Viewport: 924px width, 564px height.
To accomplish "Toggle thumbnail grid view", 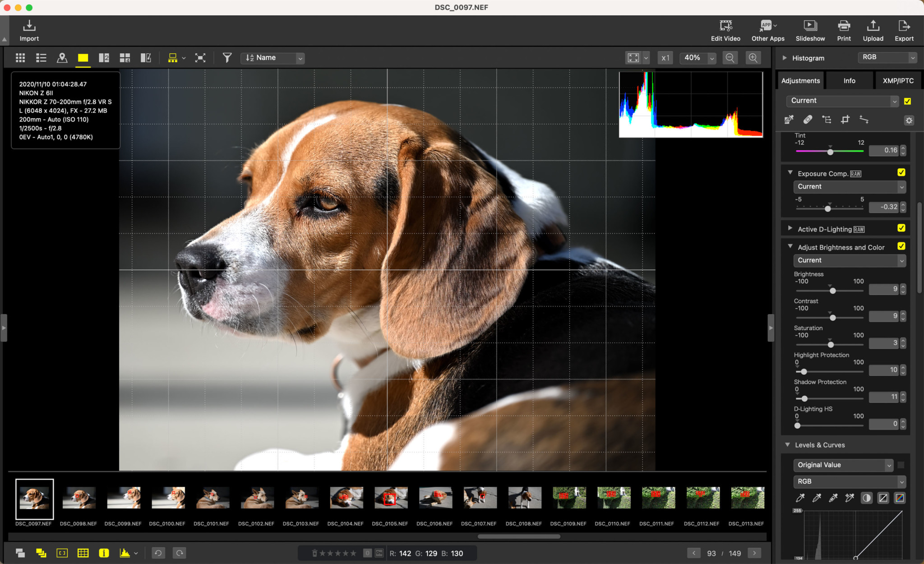I will (20, 58).
